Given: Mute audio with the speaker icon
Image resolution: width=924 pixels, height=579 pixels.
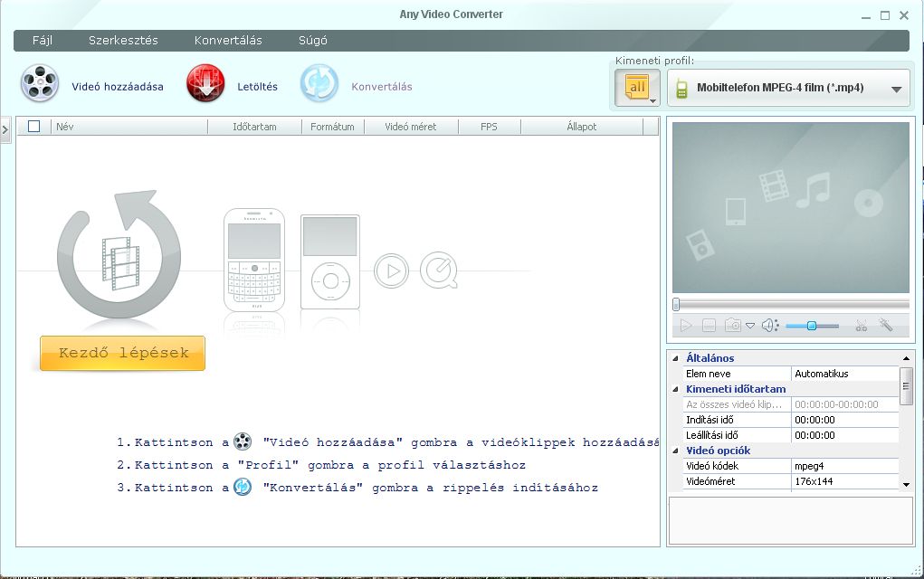Looking at the screenshot, I should coord(768,326).
